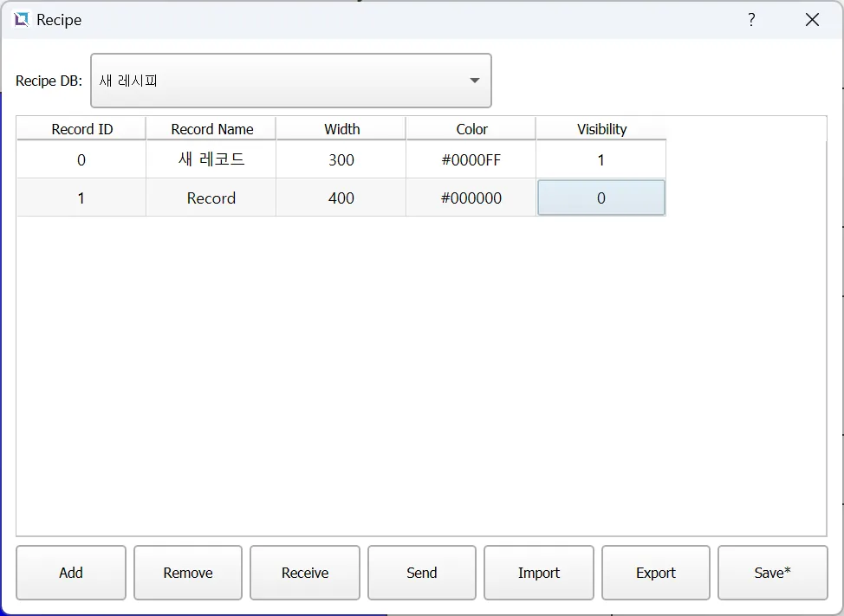This screenshot has width=844, height=616.
Task: Click the Remove button
Action: point(188,573)
